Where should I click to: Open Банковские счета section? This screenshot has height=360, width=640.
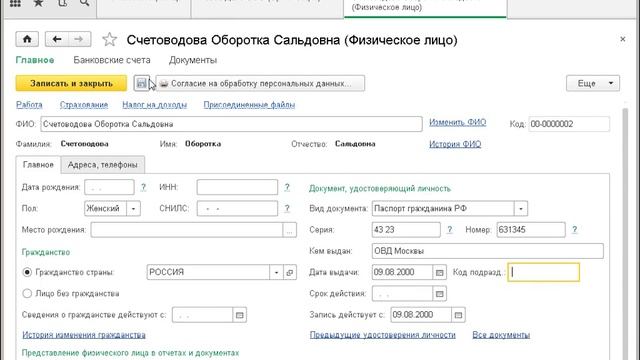click(x=112, y=60)
